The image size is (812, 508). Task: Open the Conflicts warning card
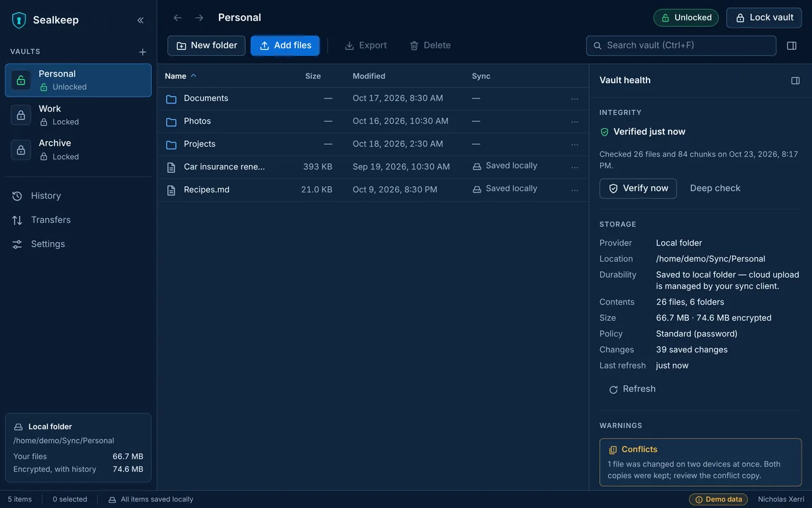click(x=700, y=462)
